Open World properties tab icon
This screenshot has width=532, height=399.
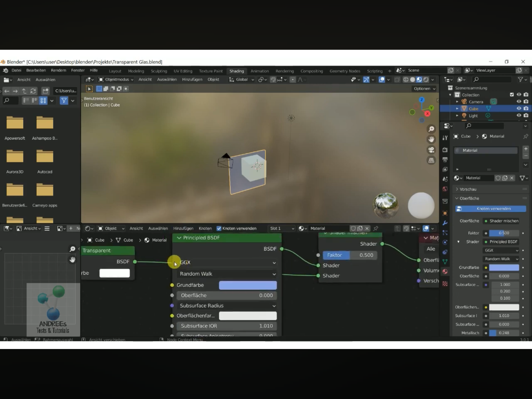coord(445,189)
